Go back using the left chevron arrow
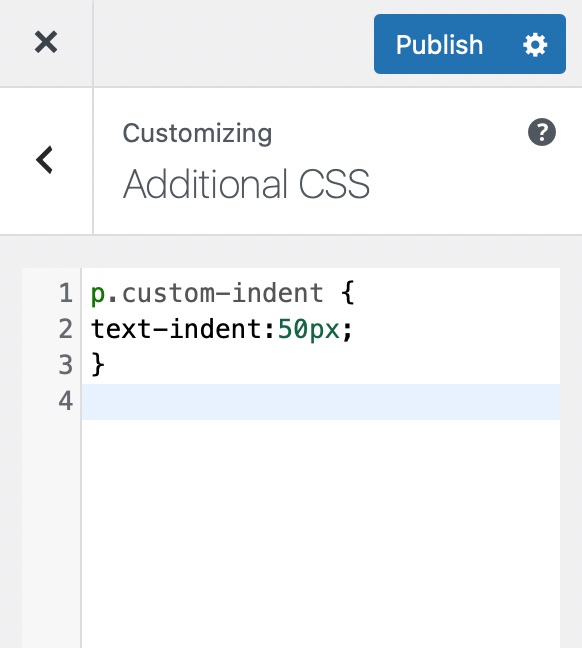 [45, 160]
